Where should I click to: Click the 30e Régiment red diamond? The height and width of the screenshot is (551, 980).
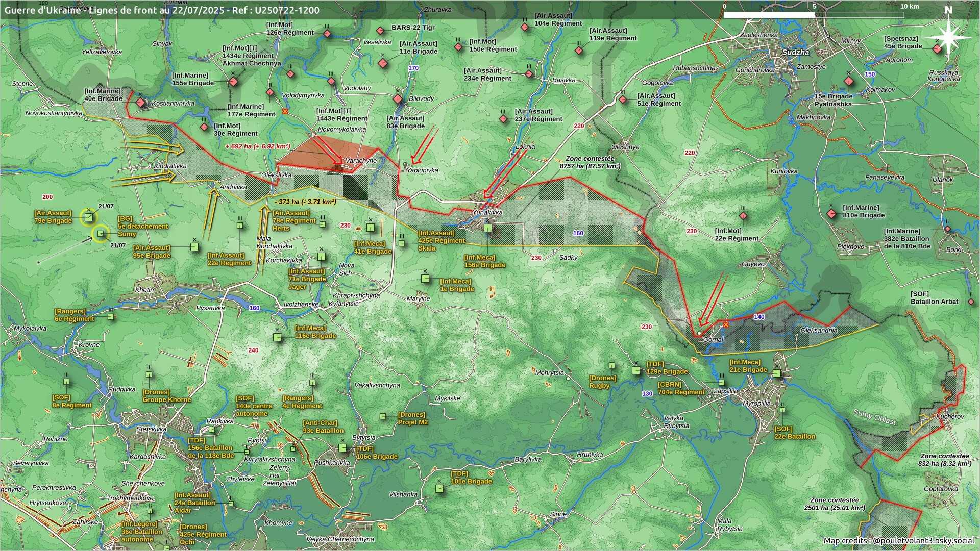click(205, 127)
